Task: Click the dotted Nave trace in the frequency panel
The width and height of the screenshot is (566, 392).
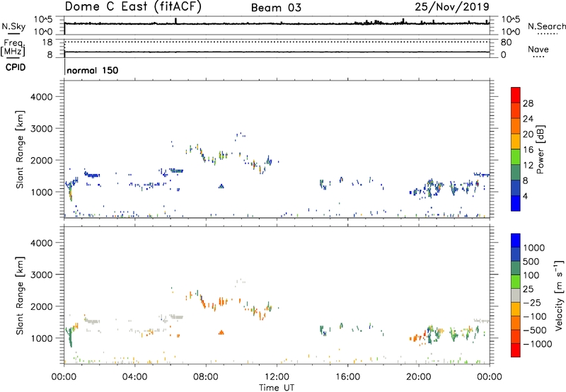Action: [277, 42]
